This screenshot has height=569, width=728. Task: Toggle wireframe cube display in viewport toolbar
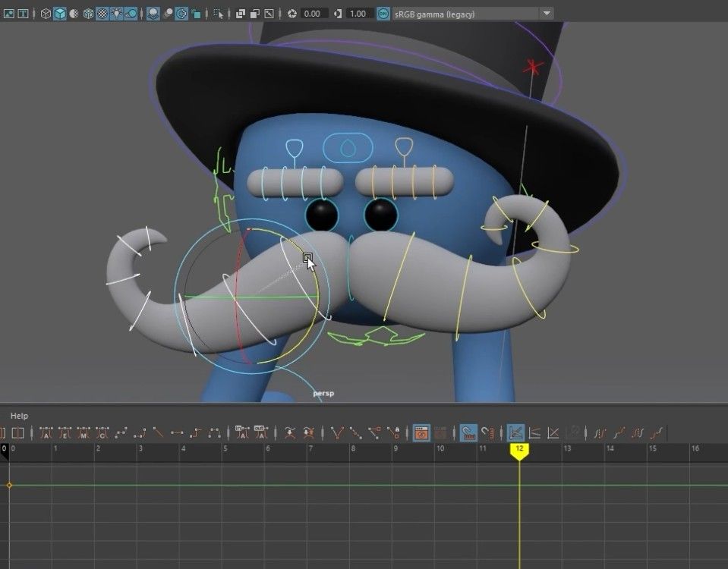[x=46, y=14]
